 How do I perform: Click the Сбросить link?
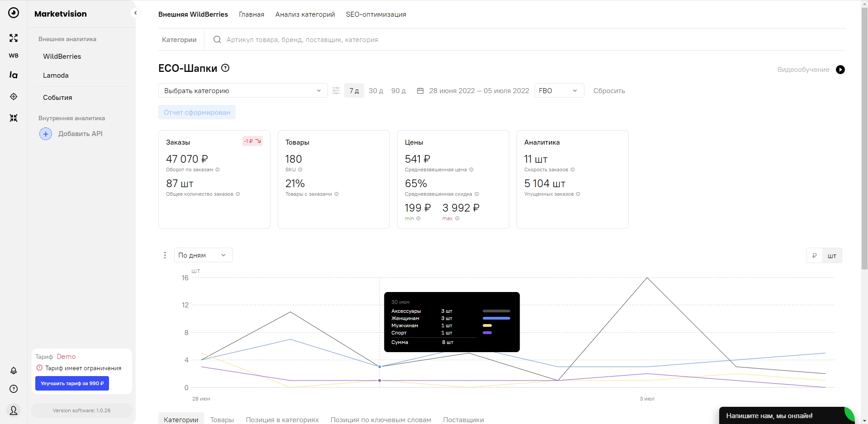click(609, 91)
